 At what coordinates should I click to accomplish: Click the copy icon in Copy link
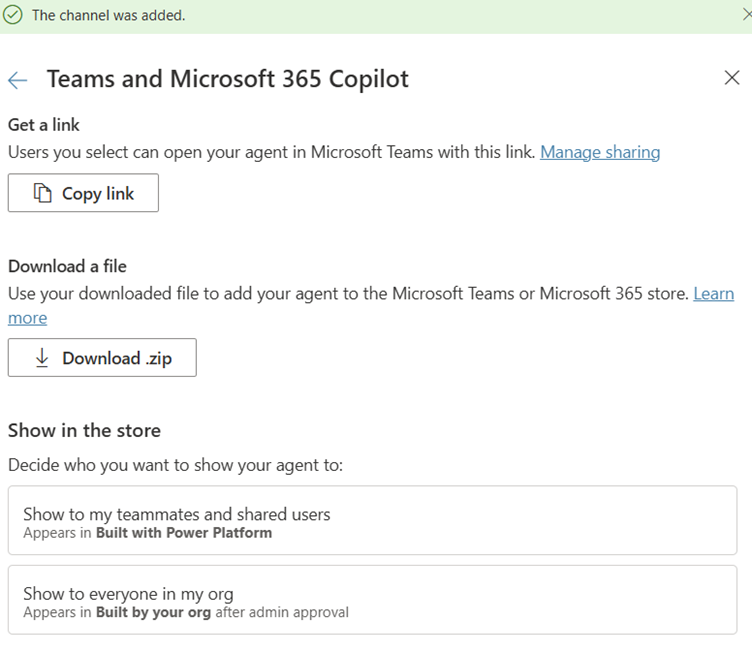42,193
